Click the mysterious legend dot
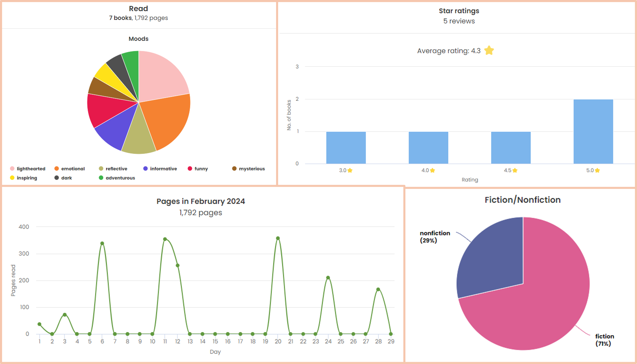This screenshot has width=637, height=364. [234, 169]
